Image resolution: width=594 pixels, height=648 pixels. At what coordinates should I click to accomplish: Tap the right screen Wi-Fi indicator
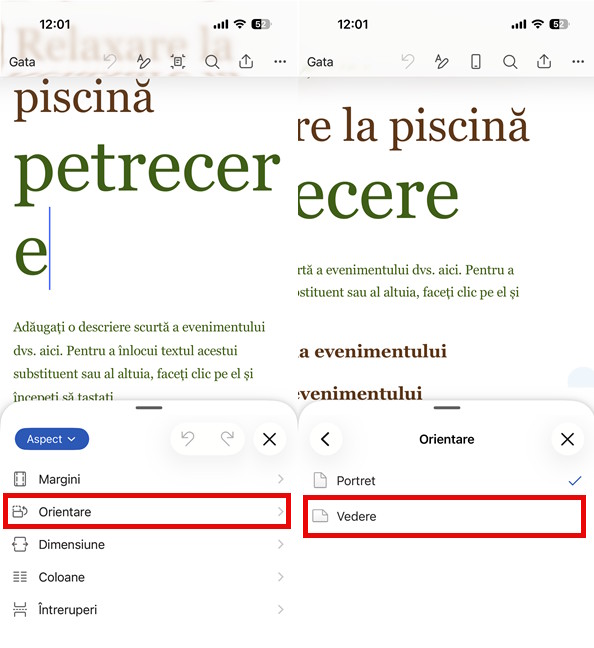pyautogui.click(x=537, y=24)
